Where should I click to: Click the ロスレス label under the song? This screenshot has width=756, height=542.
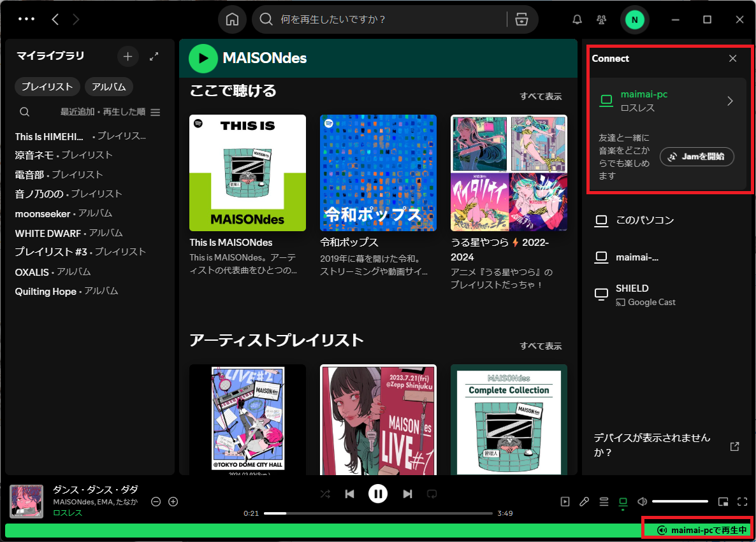pyautogui.click(x=68, y=513)
